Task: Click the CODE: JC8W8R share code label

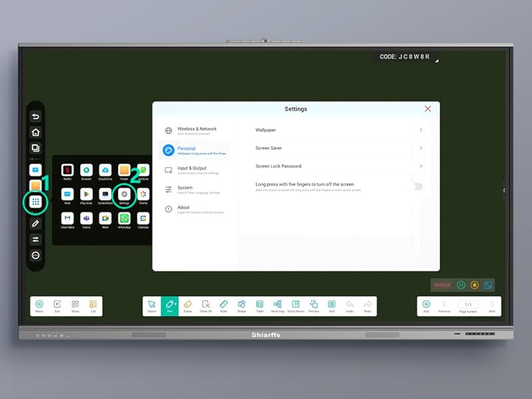Action: (x=404, y=57)
